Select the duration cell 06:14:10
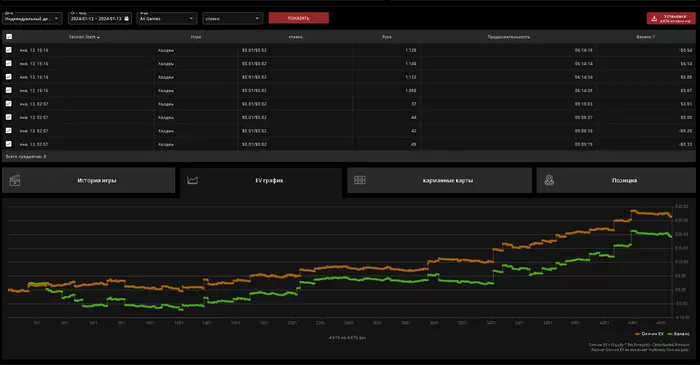This screenshot has width=700, height=365. [x=583, y=50]
